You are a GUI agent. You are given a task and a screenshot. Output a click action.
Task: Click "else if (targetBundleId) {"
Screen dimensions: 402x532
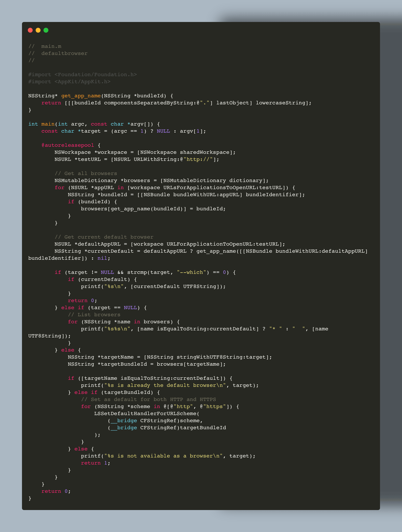117,393
